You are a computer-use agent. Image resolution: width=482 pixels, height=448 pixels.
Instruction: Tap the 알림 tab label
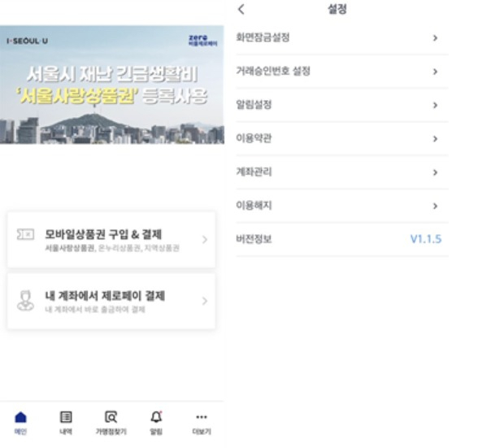click(156, 432)
